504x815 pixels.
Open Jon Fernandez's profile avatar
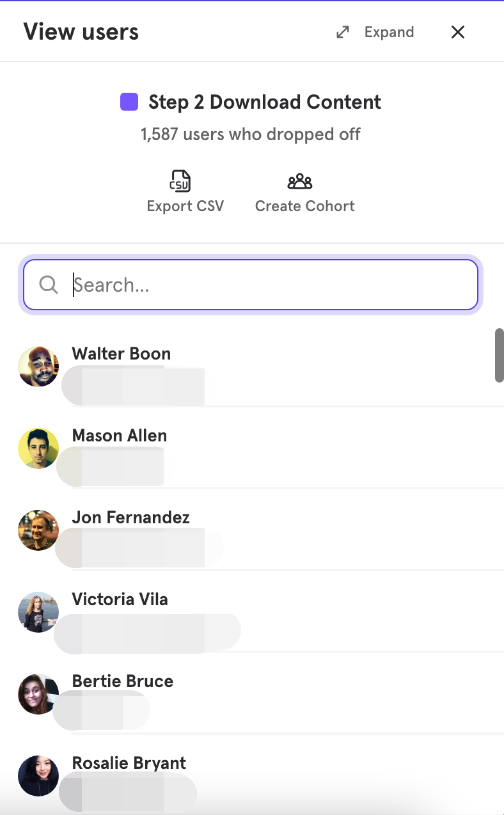click(38, 530)
